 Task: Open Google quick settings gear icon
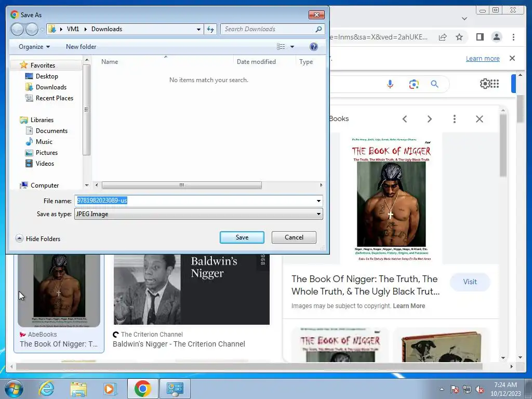tap(485, 84)
